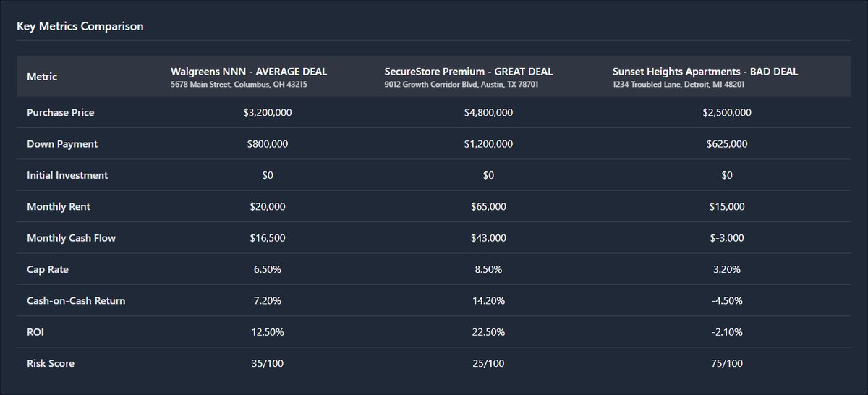Viewport: 868px width, 395px height.
Task: Click the $-3,000 monthly cash flow value
Action: click(x=727, y=238)
